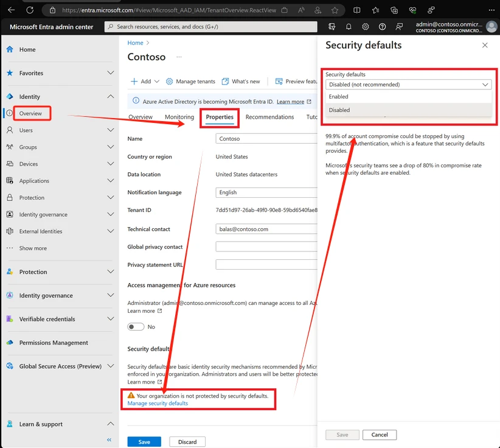The height and width of the screenshot is (448, 500).
Task: Open the Add dropdown in toolbar
Action: pyautogui.click(x=145, y=82)
